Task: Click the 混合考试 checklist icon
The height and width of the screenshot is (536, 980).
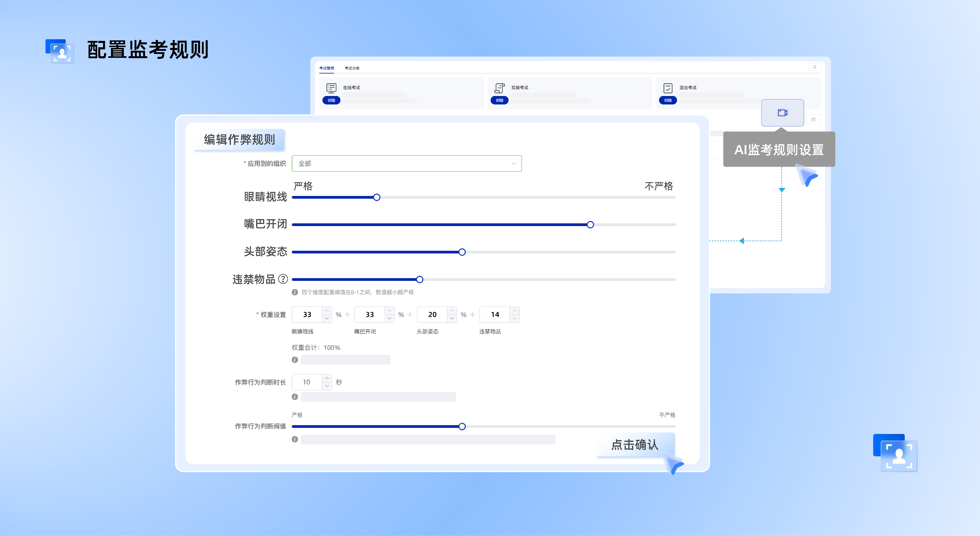Action: click(668, 88)
